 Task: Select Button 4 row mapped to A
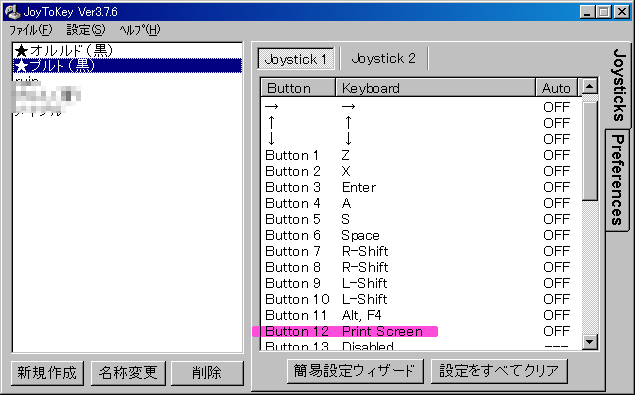(x=421, y=203)
